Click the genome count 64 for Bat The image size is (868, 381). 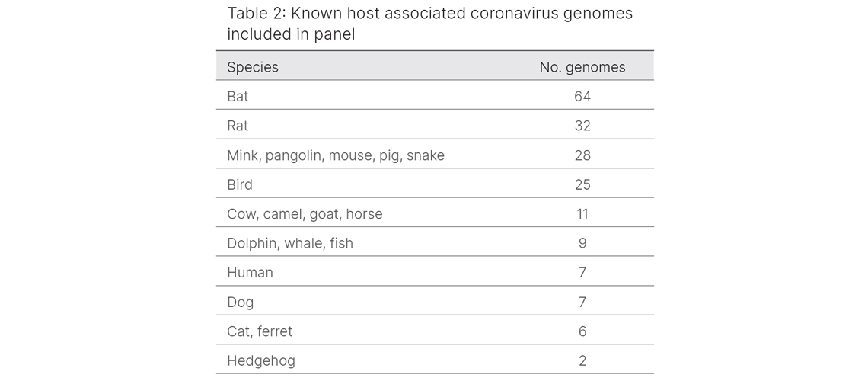tap(582, 97)
